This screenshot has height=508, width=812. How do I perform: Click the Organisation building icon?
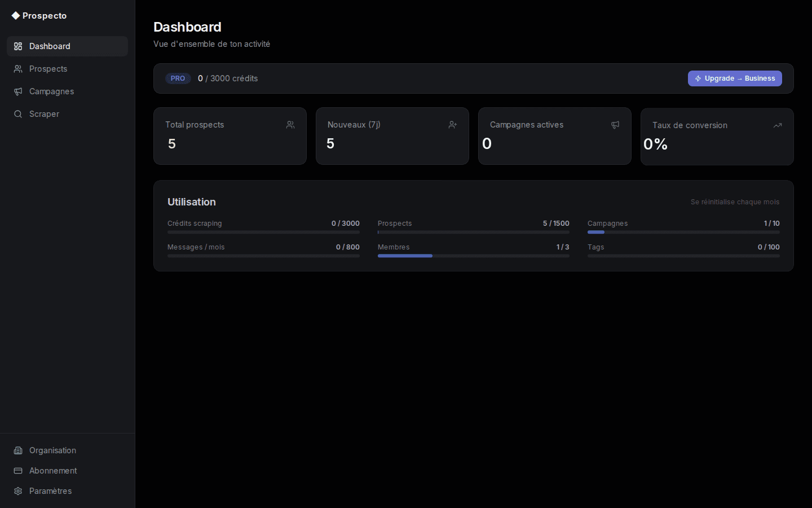[18, 450]
